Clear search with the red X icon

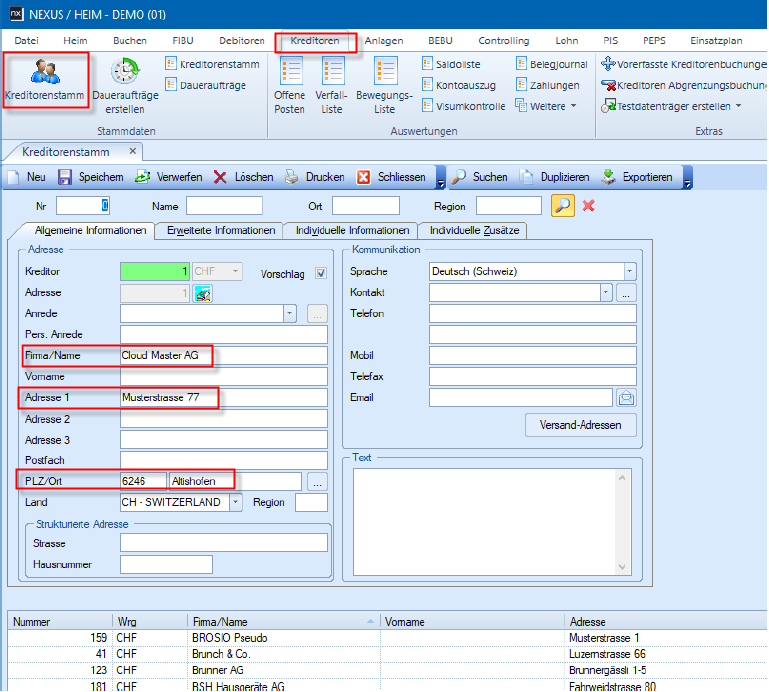coord(589,205)
